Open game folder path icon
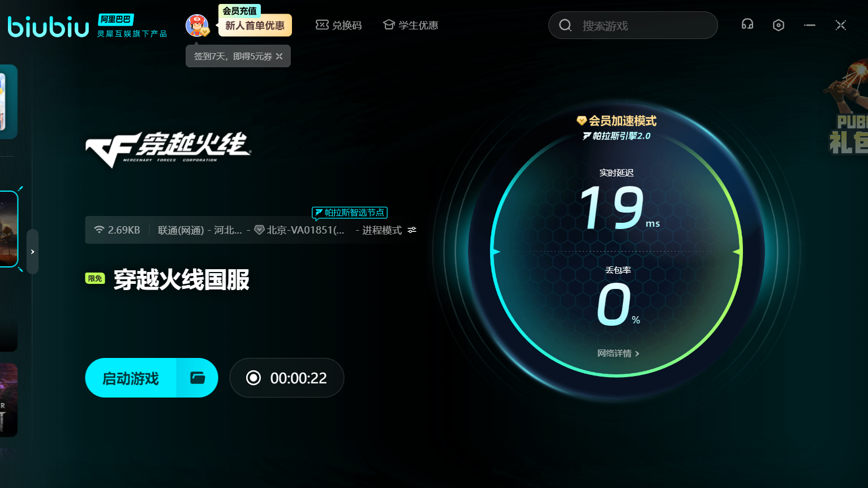 point(197,378)
